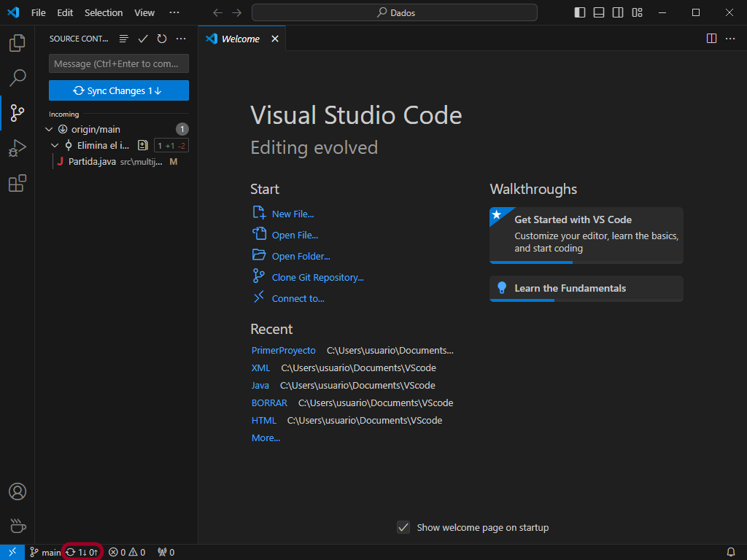Click the 1 +1 -2 change stats badge
Image resolution: width=747 pixels, height=560 pixels.
[x=171, y=146]
